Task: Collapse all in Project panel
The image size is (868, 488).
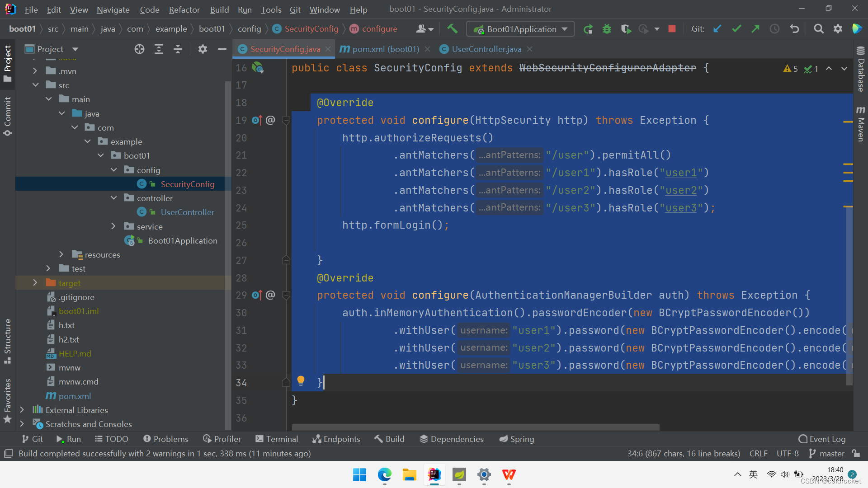Action: click(x=178, y=49)
